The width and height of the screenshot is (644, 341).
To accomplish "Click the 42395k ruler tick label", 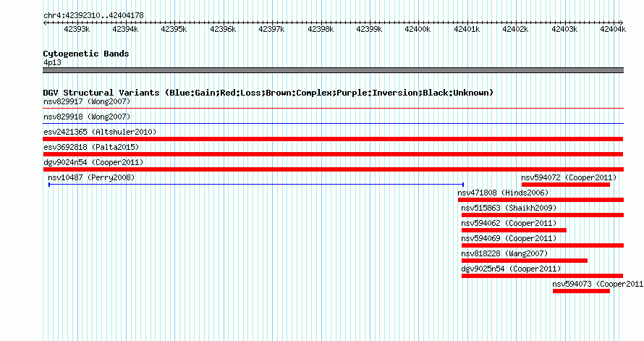I will coord(174,29).
